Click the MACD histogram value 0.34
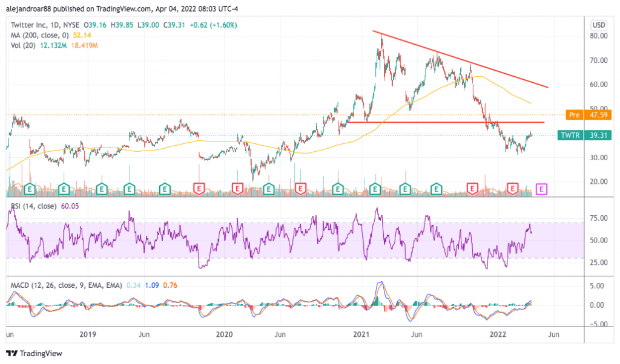The width and height of the screenshot is (620, 364). pos(133,285)
